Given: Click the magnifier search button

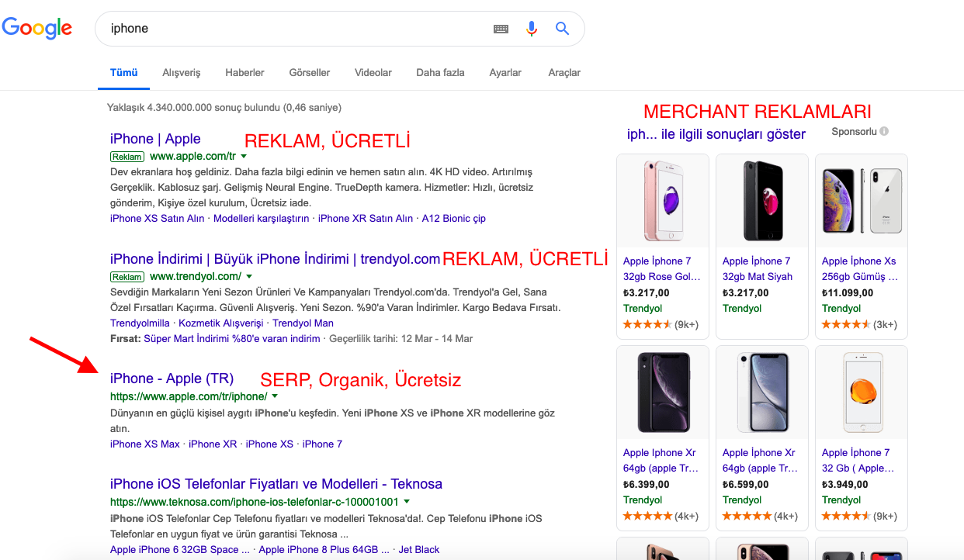Looking at the screenshot, I should click(x=563, y=29).
